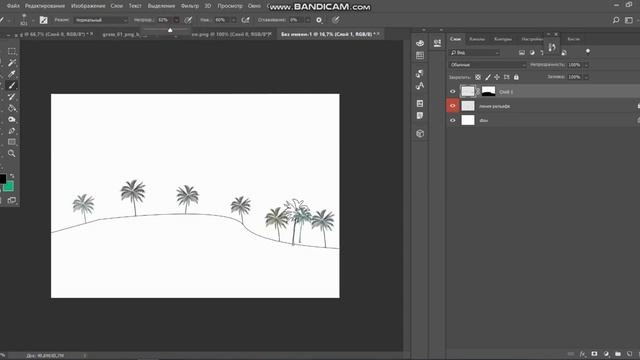Switch to the 'Контуры' tab
640x360 pixels.
503,39
